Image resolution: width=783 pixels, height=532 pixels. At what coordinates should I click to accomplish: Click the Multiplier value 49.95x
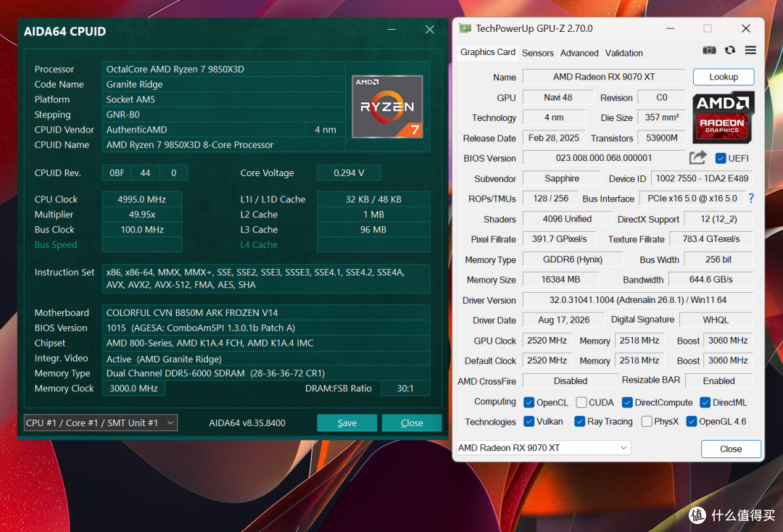(142, 214)
